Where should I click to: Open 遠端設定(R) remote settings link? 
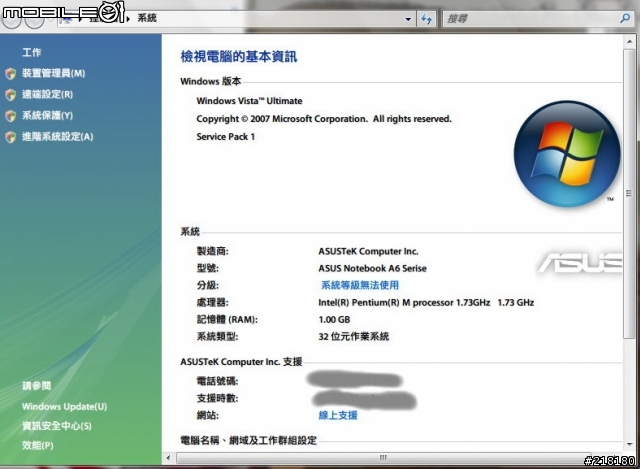click(x=47, y=95)
